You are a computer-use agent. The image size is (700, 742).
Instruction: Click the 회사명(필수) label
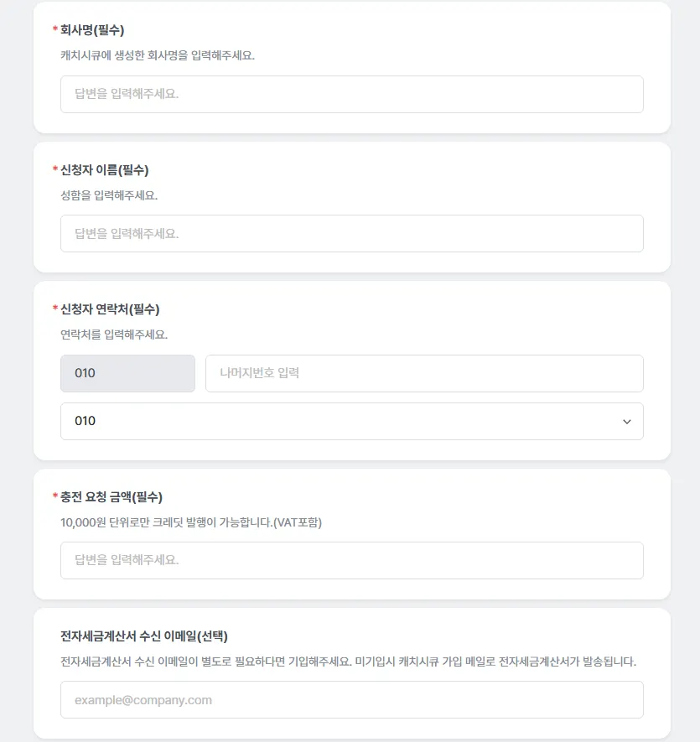point(92,30)
